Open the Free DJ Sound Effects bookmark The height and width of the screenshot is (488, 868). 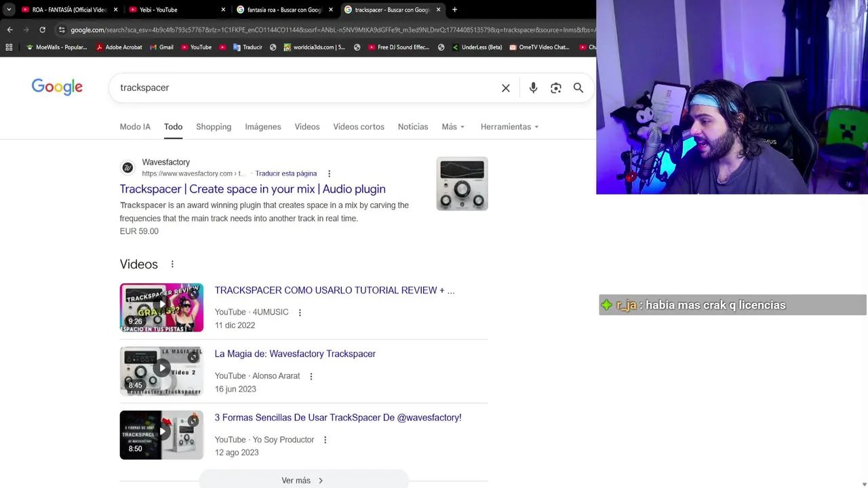[399, 47]
